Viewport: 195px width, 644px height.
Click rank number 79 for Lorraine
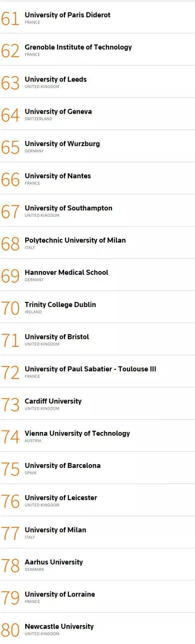coord(10,598)
